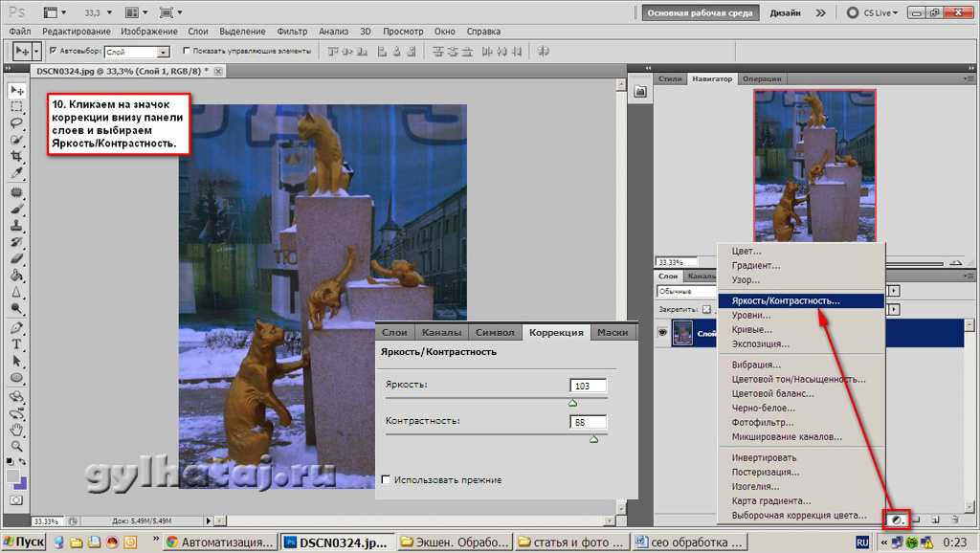This screenshot has height=553, width=980.
Task: Expand the workspace list via the double-arrow
Action: pyautogui.click(x=820, y=13)
